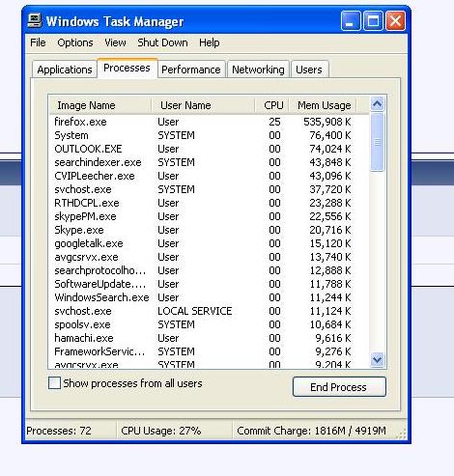
Task: Select the System process row
Action: (209, 135)
